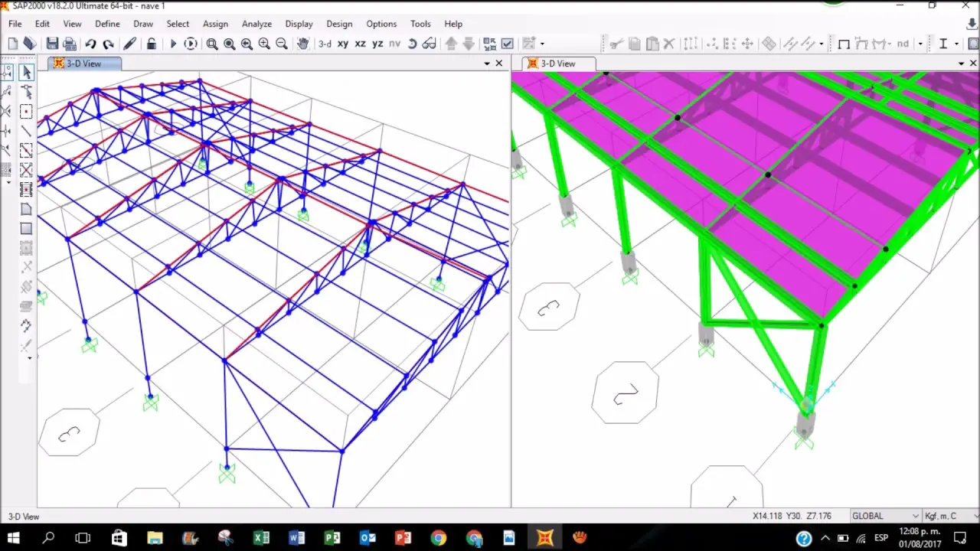The width and height of the screenshot is (980, 551).
Task: Set view to the yz plane
Action: pos(377,44)
